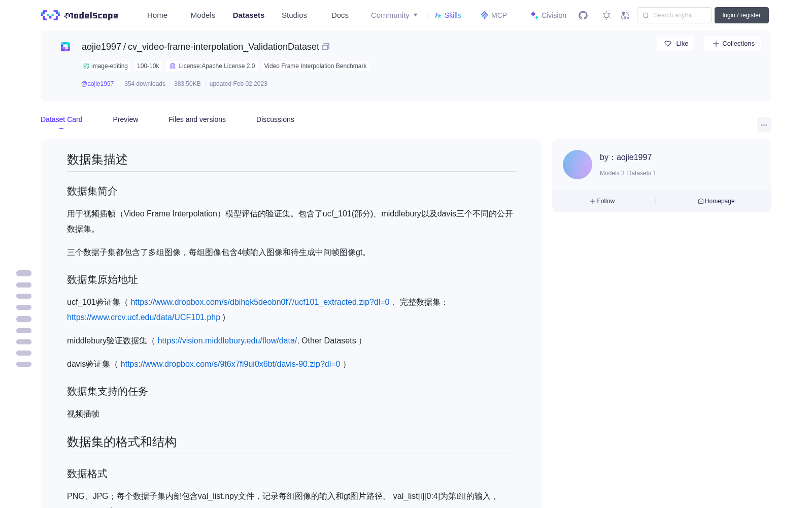Image resolution: width=812 pixels, height=508 pixels.
Task: Open the three-dots more options menu
Action: click(x=764, y=124)
